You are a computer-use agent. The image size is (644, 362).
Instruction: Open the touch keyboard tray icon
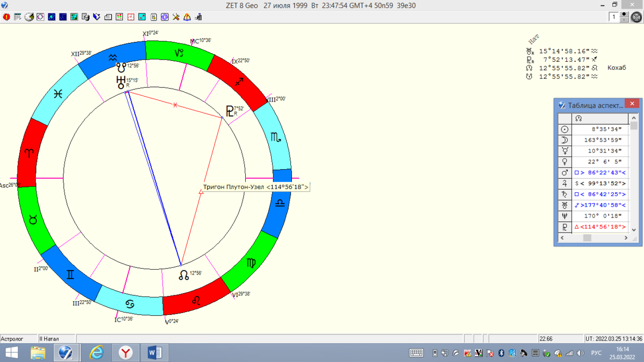tap(416, 353)
